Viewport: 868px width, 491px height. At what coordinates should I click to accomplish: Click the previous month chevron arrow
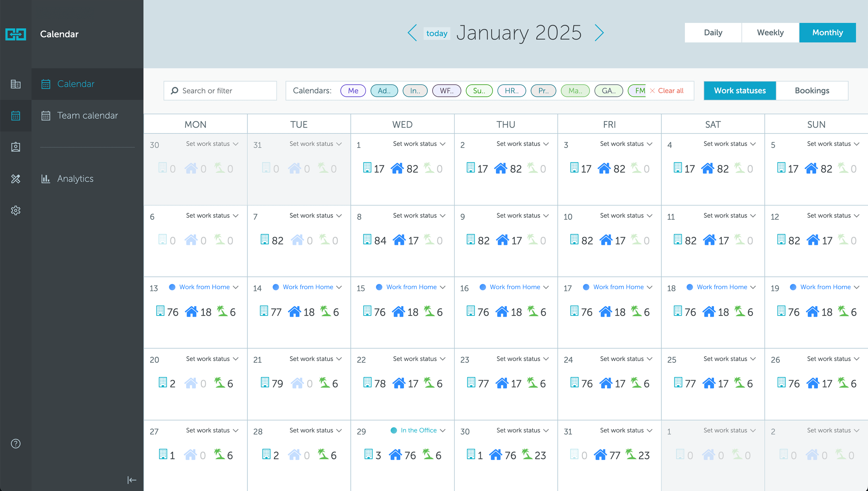coord(412,33)
